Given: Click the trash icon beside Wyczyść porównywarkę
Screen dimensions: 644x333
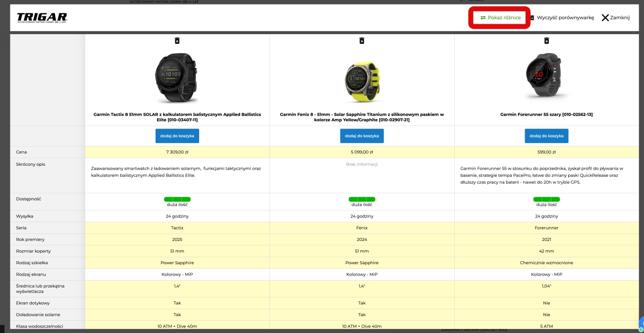Looking at the screenshot, I should pos(532,18).
